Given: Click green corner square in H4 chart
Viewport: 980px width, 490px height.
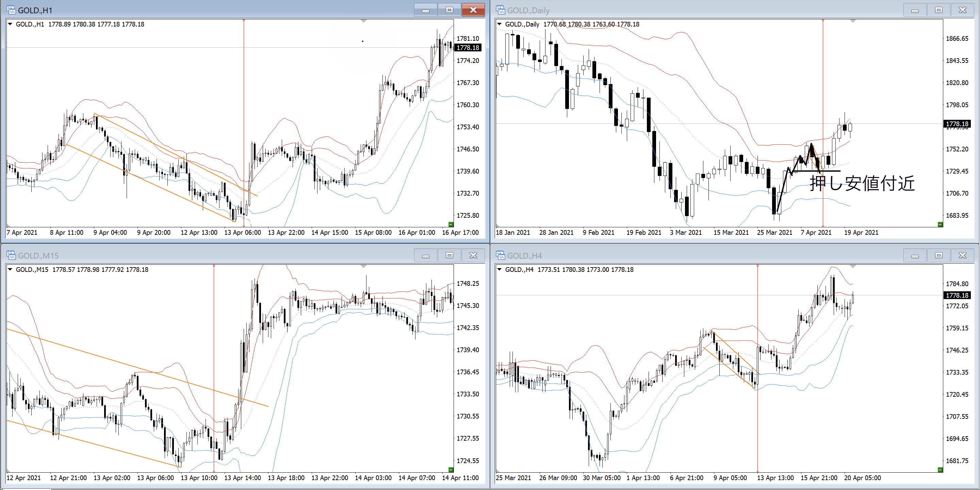Looking at the screenshot, I should click(x=940, y=470).
